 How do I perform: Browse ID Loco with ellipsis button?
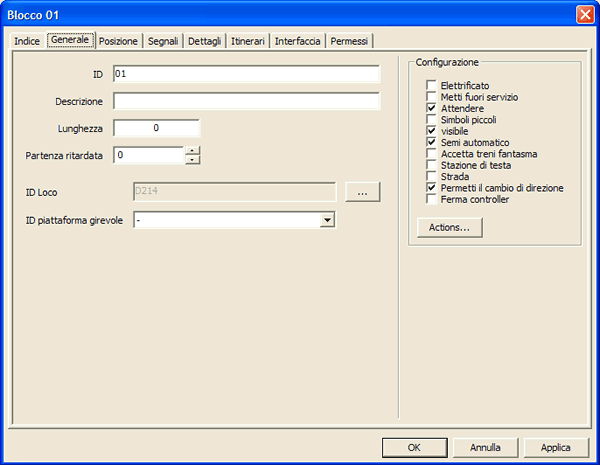363,191
